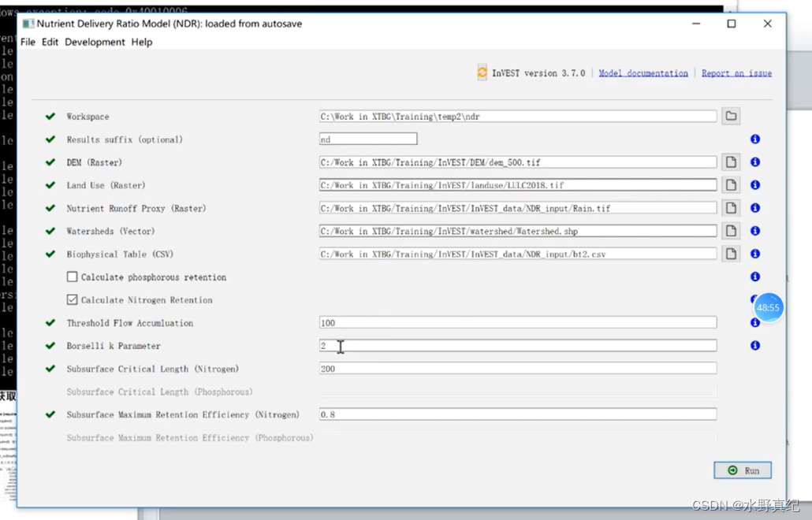
Task: Browse for the Biophysical Table CSV
Action: [x=731, y=254]
